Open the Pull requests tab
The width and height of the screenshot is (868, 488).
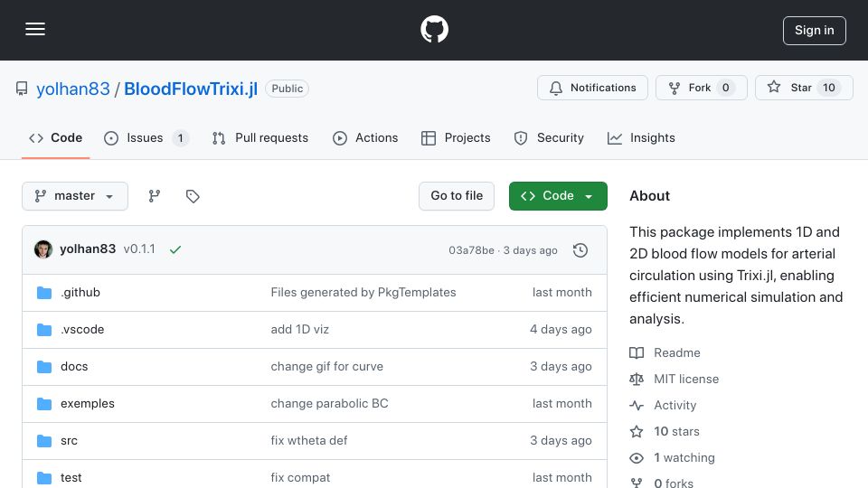pyautogui.click(x=260, y=137)
